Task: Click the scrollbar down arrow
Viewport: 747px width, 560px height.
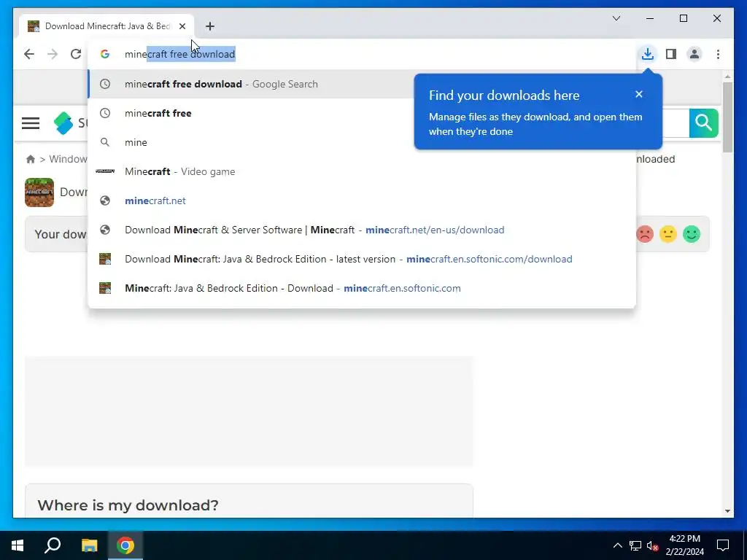Action: tap(727, 511)
